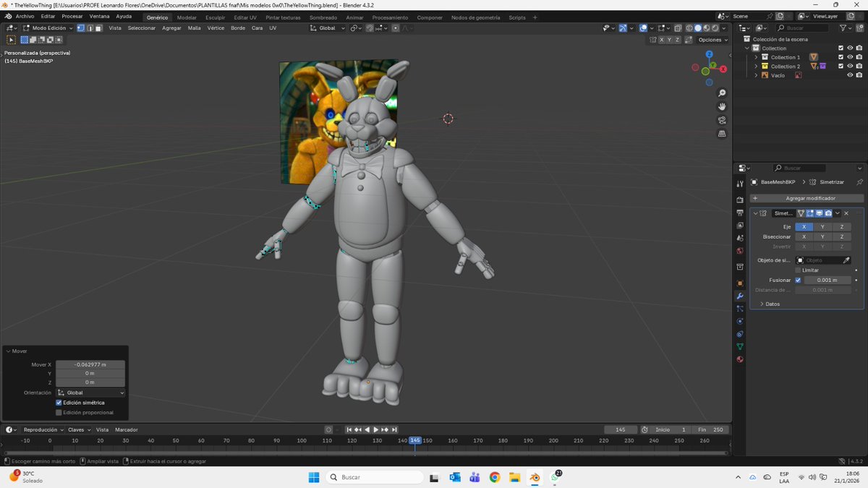This screenshot has width=868, height=488.
Task: Open the Object properties tab icon
Action: point(740,283)
